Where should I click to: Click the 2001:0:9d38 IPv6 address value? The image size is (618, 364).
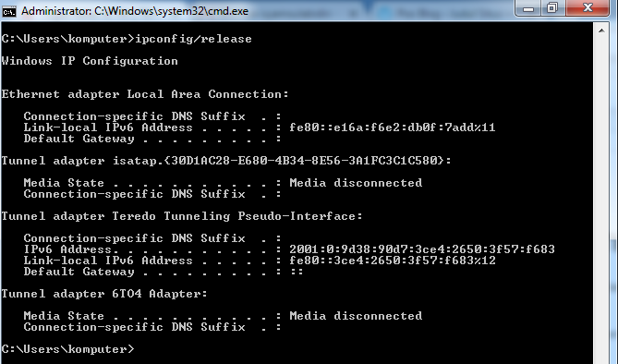pyautogui.click(x=422, y=249)
